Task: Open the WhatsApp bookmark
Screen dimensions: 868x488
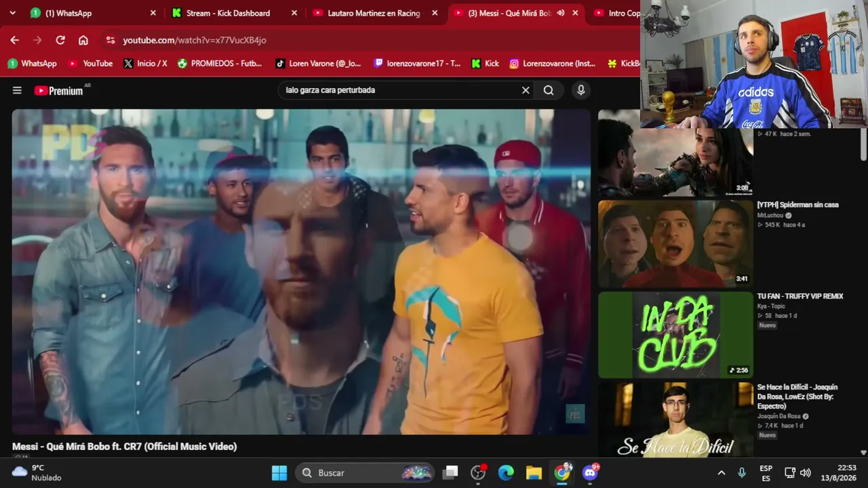Action: 33,63
